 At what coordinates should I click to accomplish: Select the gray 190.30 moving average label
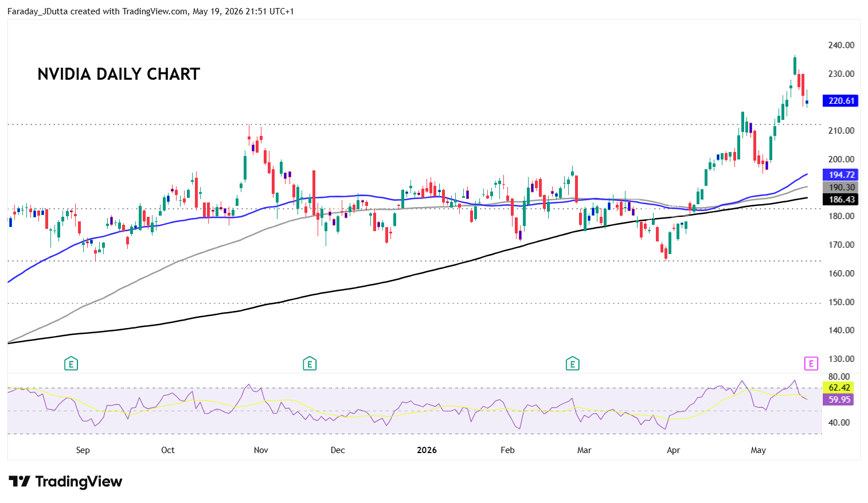coord(840,188)
